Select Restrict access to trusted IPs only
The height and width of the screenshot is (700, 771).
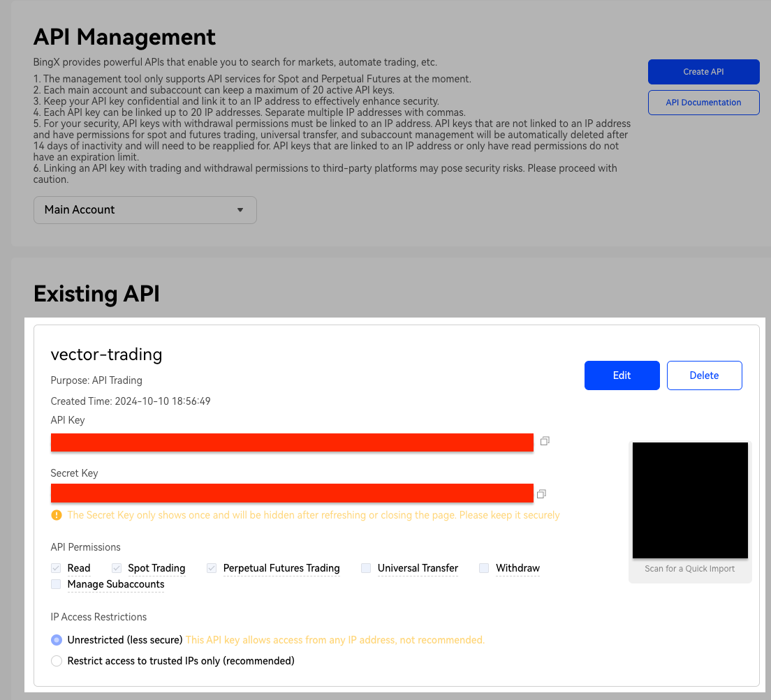[57, 661]
